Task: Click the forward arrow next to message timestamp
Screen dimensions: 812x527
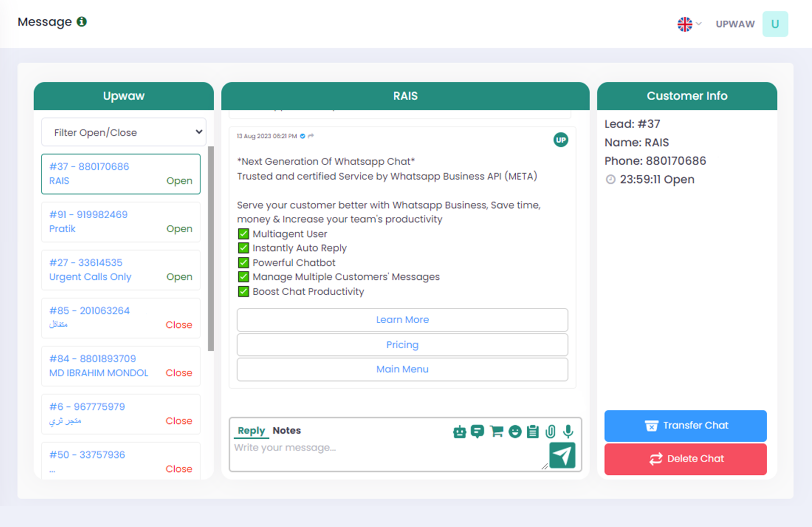Action: coord(311,136)
